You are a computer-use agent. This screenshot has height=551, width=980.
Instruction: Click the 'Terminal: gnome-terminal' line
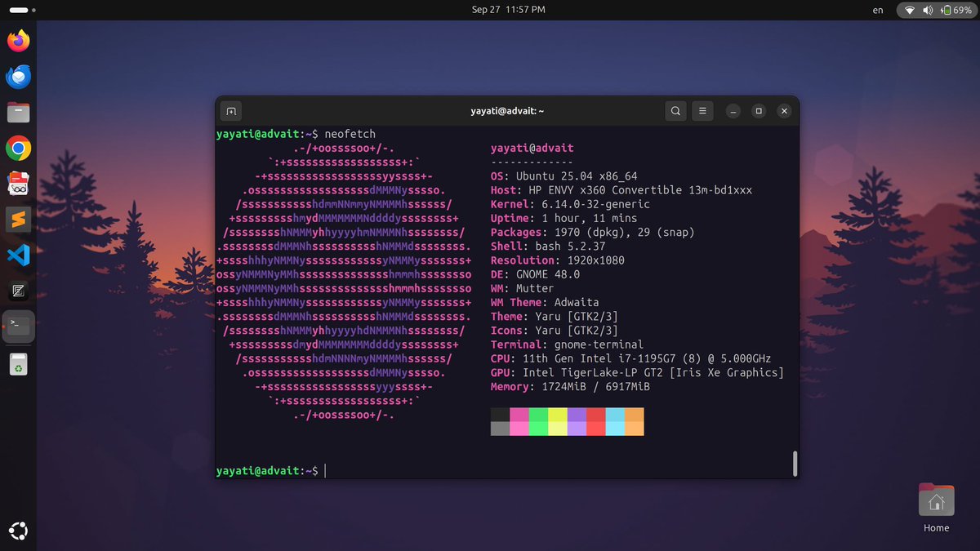[568, 344]
